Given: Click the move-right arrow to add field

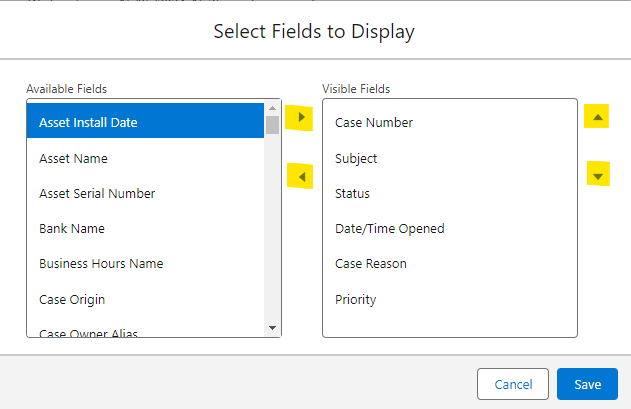Looking at the screenshot, I should [x=299, y=119].
